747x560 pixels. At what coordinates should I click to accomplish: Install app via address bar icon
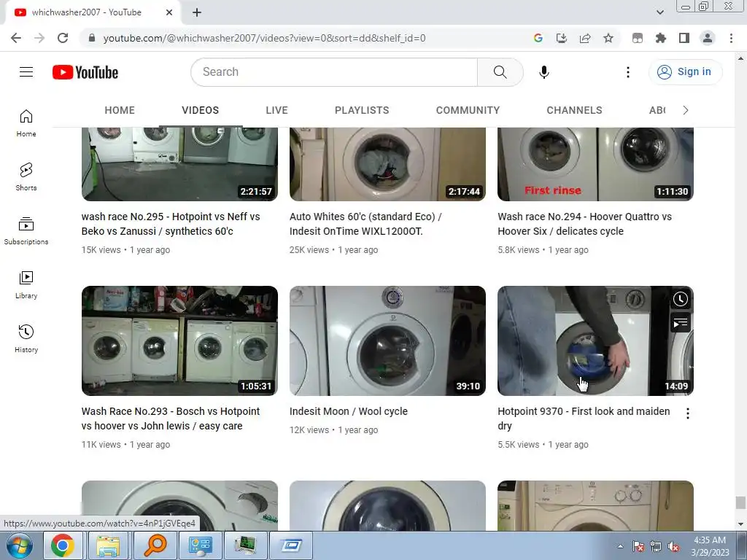562,38
